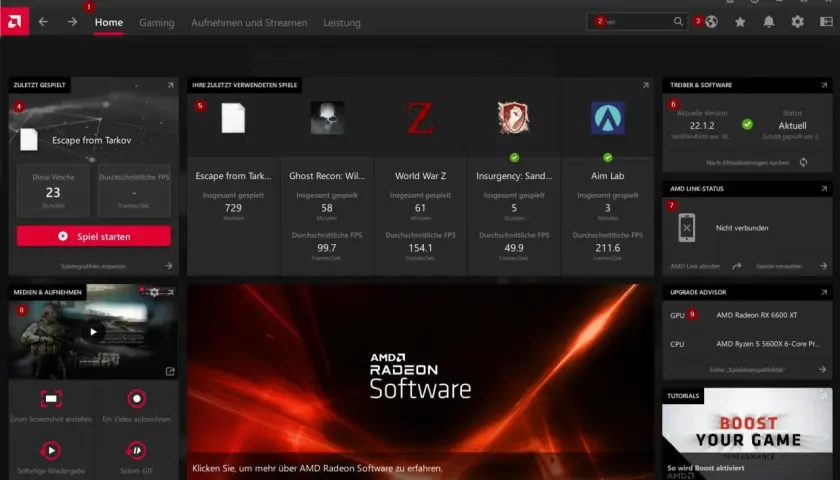Screen dimensions: 840x480
Task: Expand Ihre zuletzt verwendeten Spiele panel
Action: (646, 85)
